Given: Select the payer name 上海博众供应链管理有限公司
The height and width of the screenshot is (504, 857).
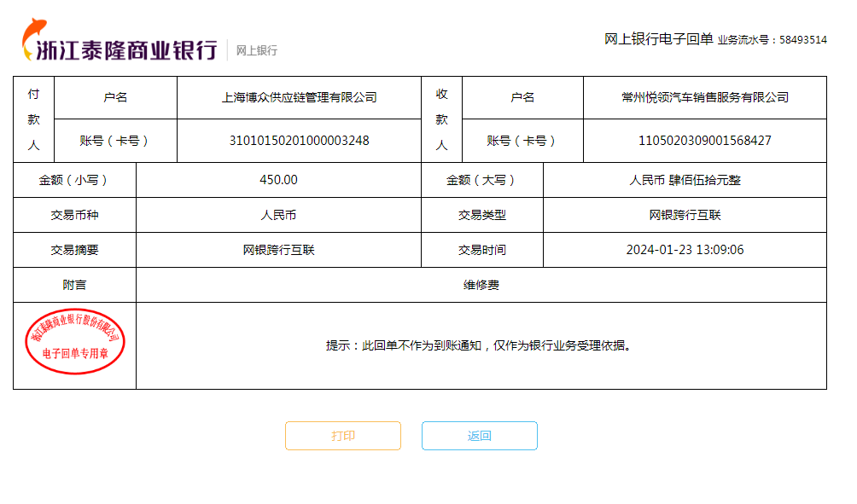Looking at the screenshot, I should pyautogui.click(x=299, y=97).
